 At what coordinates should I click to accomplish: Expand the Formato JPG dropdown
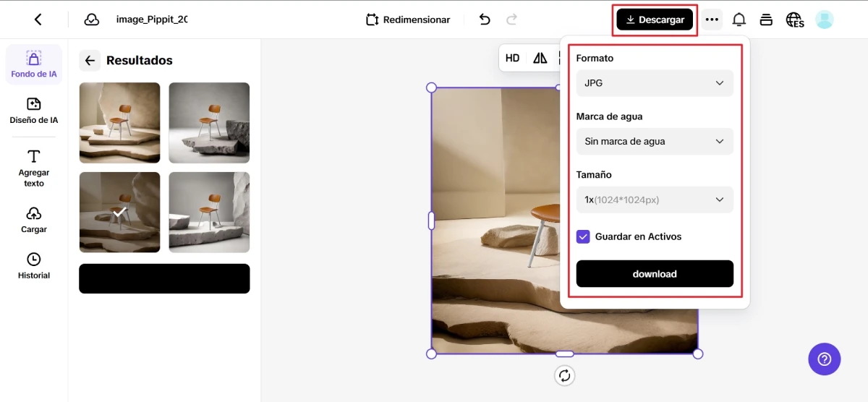[x=654, y=83]
